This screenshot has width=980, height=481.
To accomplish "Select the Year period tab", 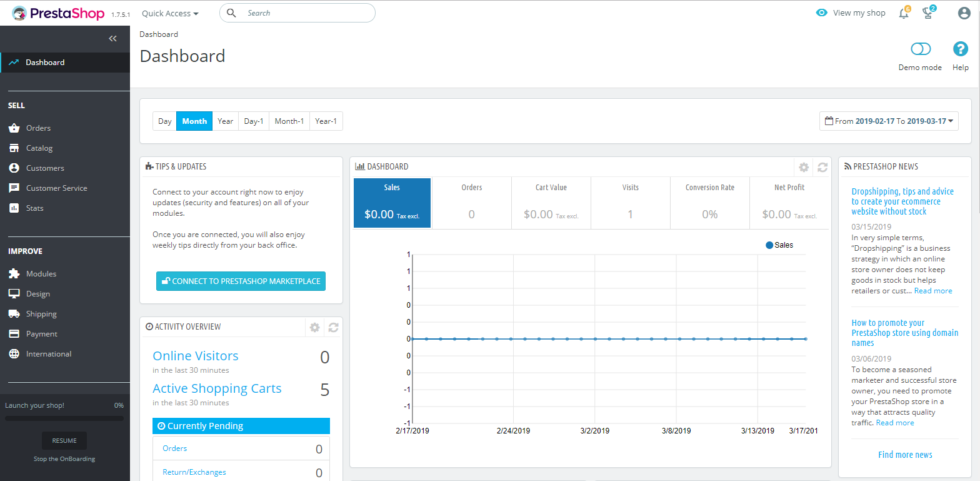I will (225, 121).
